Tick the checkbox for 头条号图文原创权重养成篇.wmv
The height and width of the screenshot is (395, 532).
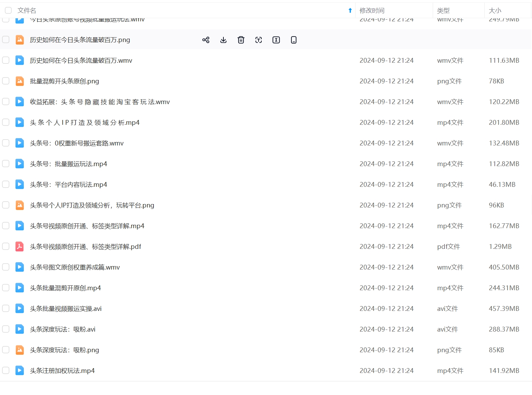pos(6,267)
